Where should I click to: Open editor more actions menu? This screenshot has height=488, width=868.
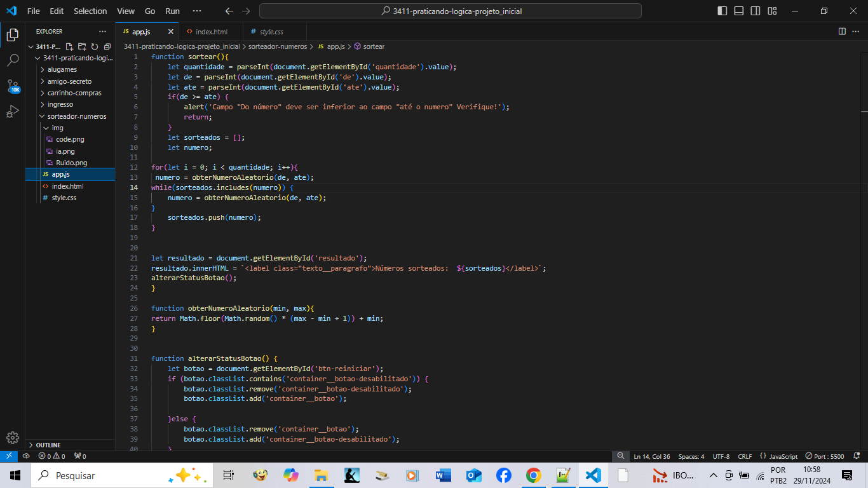pos(857,31)
